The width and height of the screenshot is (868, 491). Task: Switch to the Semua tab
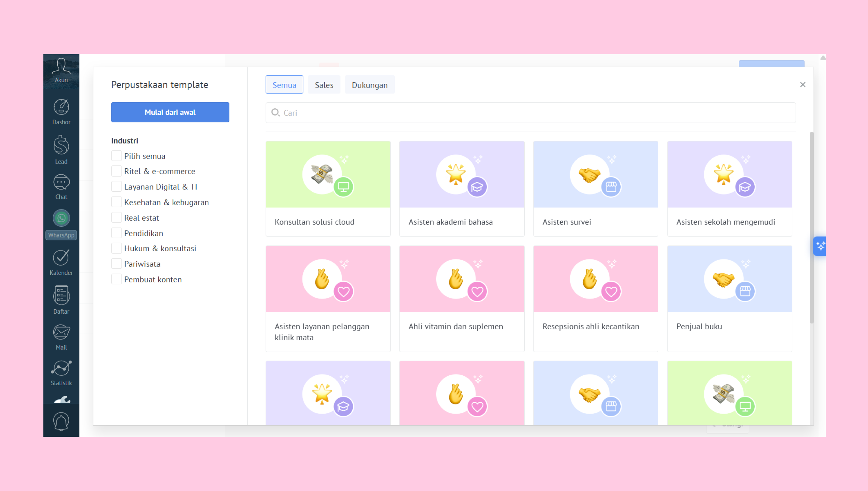[x=284, y=84]
